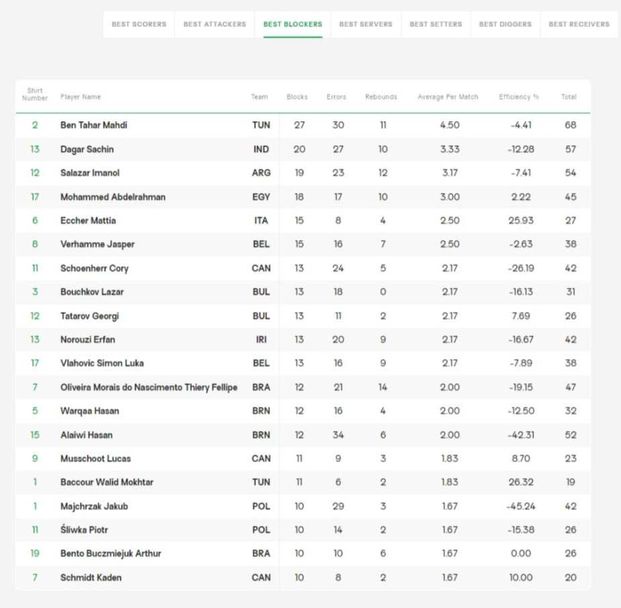
Task: Select player Eccher Mattia
Action: 88,220
